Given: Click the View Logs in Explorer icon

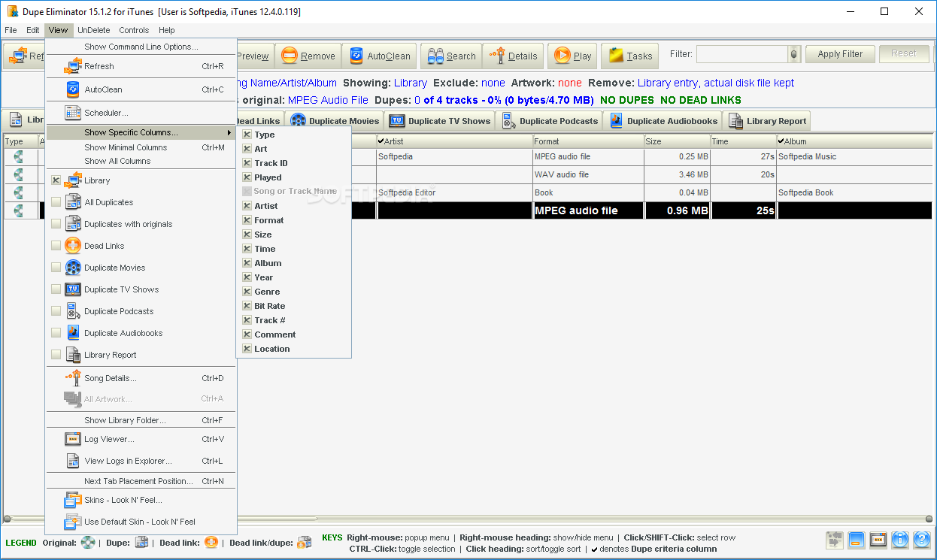Looking at the screenshot, I should [73, 461].
